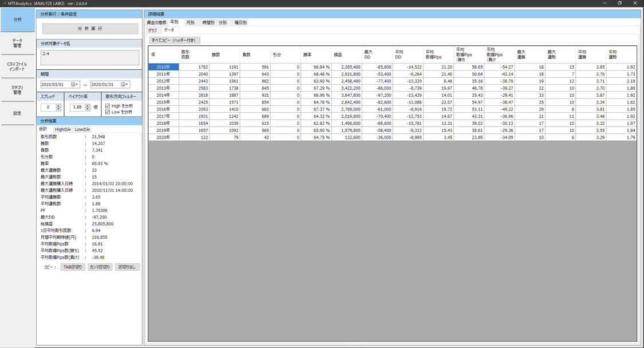Click the 最大連勝 column header
This screenshot has height=348, width=644.
[x=530, y=54]
